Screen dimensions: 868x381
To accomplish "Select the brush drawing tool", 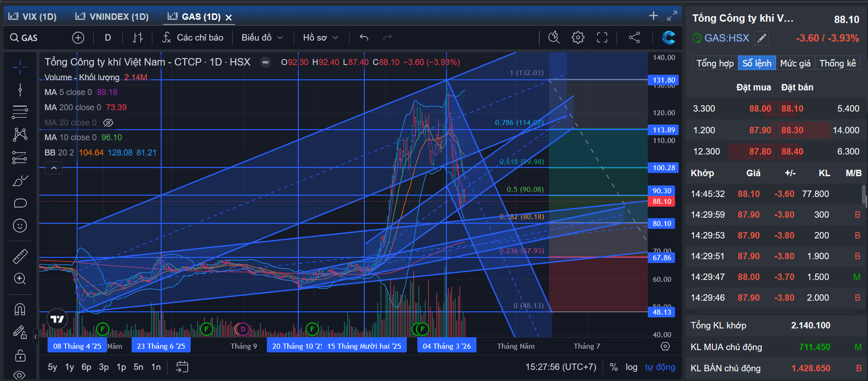I will click(20, 180).
